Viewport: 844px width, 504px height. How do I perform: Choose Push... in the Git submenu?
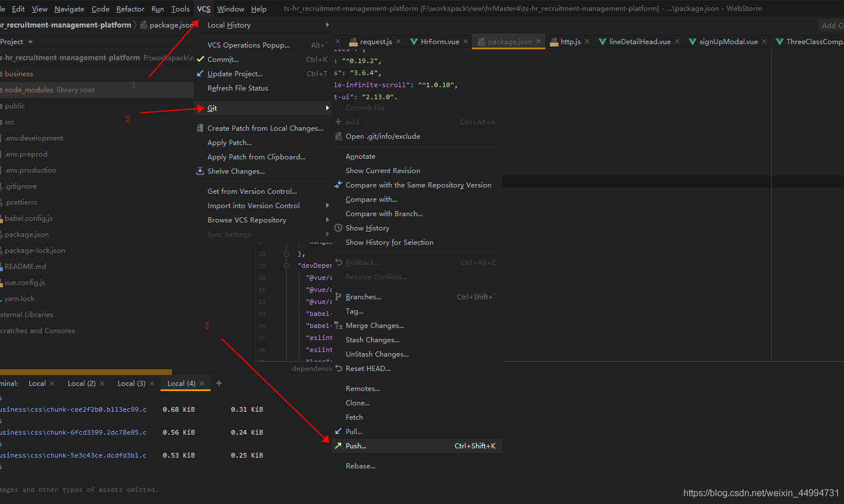coord(417,446)
